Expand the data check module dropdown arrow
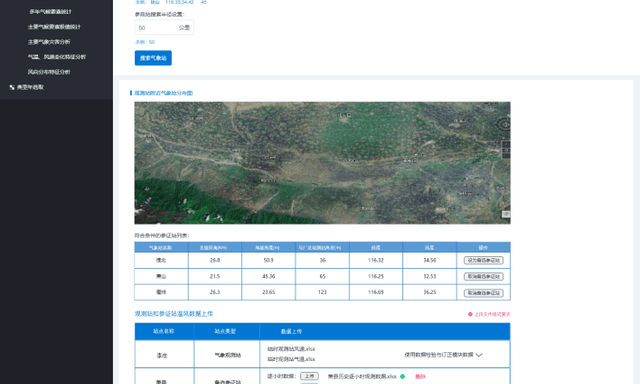The width and height of the screenshot is (640, 384). tap(479, 355)
